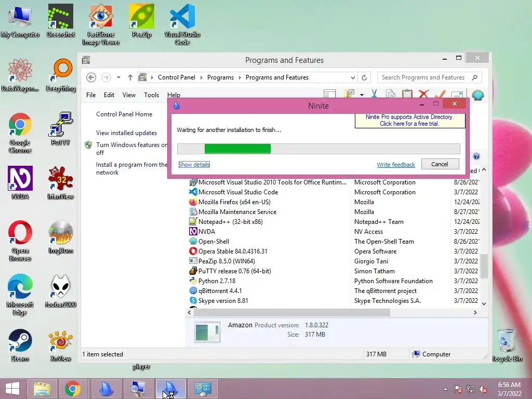This screenshot has width=532, height=399.
Task: Expand the address bar history dropdown
Action: 353,77
